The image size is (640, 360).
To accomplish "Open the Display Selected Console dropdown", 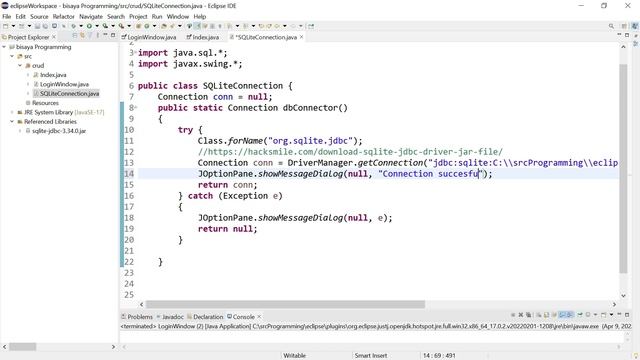I will [595, 315].
